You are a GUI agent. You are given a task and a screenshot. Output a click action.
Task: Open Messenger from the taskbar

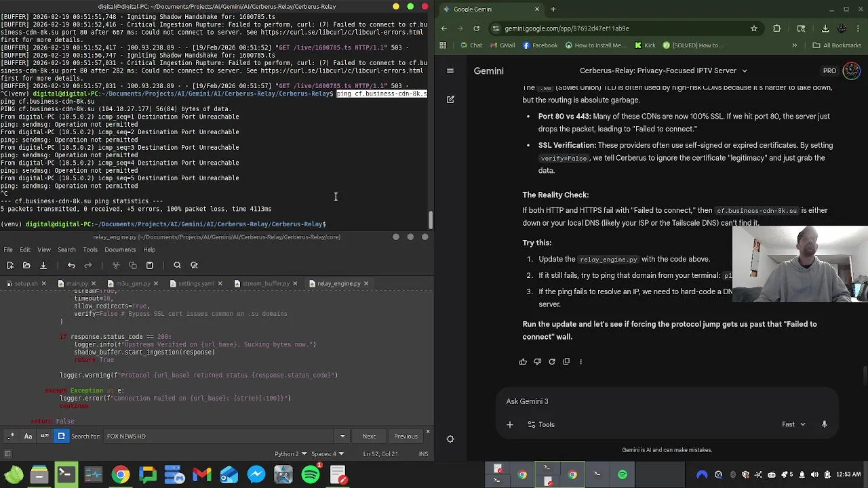256,474
